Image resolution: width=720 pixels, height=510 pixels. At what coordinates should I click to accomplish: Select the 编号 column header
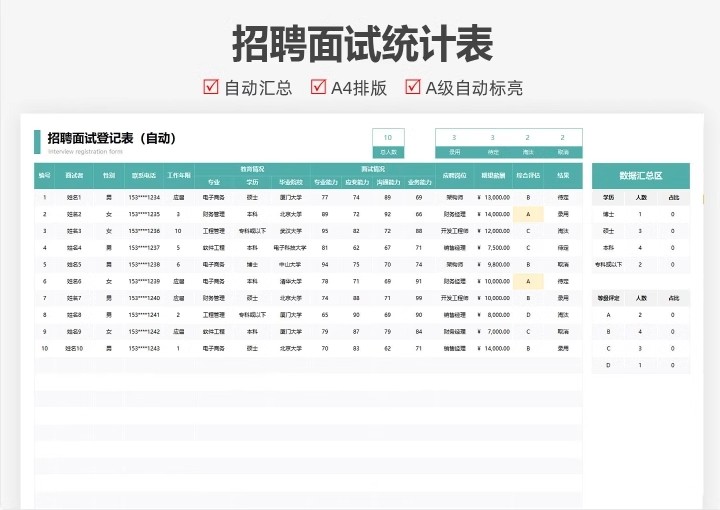tap(45, 175)
